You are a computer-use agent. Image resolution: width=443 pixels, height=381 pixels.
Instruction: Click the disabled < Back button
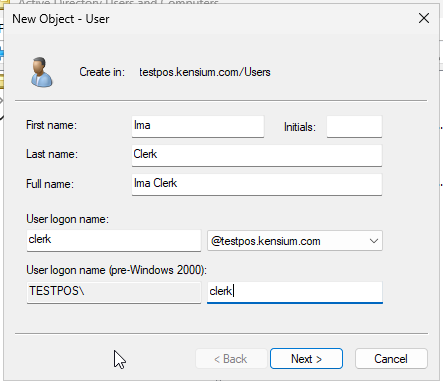coord(231,359)
